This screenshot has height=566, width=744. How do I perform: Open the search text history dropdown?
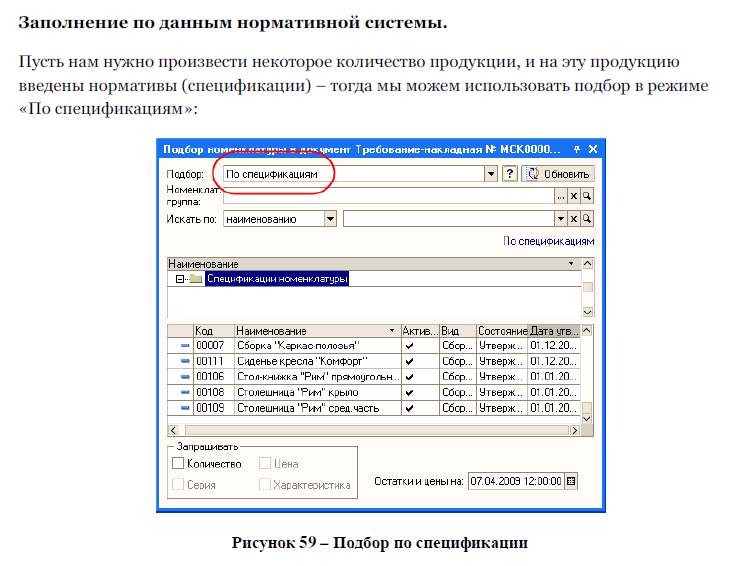[x=561, y=219]
